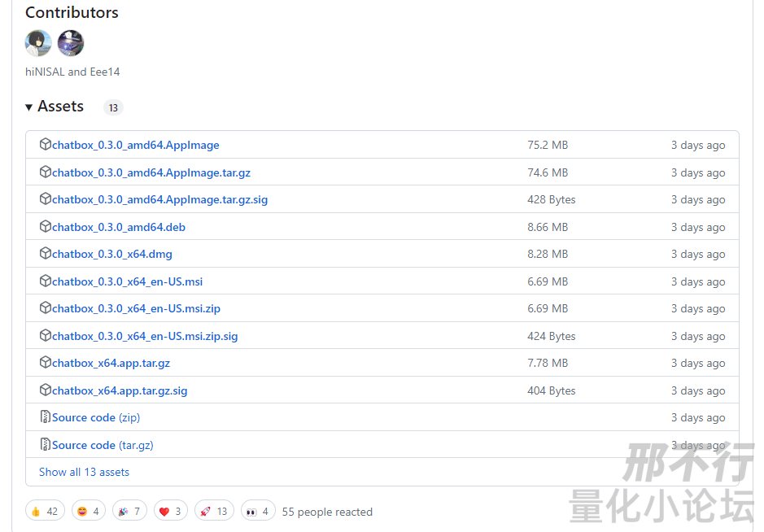Download Source code (tar.gz)

pyautogui.click(x=103, y=446)
